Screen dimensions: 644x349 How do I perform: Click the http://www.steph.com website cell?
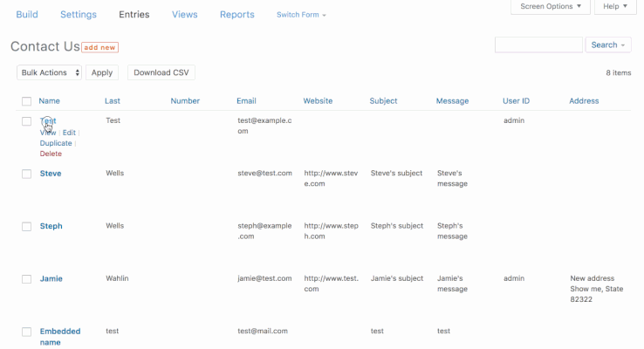(x=331, y=231)
